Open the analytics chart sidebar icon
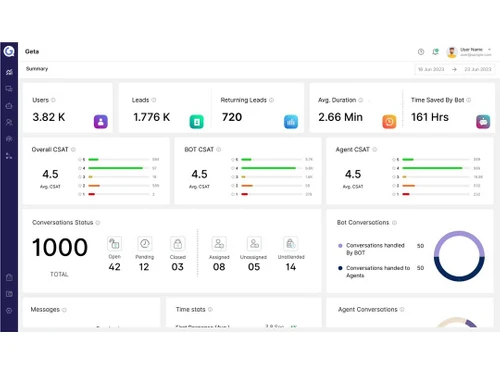Screen dimensions: 500x375 (x=9, y=72)
